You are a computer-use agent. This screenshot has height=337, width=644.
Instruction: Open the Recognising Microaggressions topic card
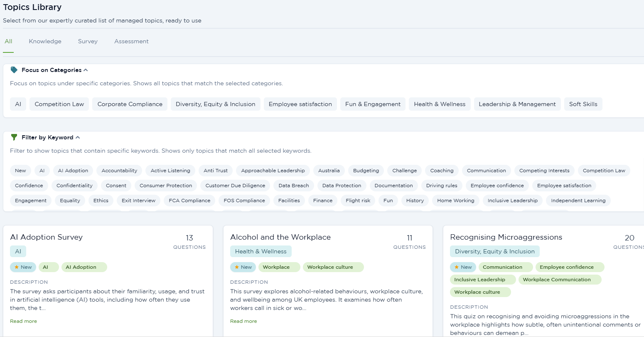pyautogui.click(x=506, y=237)
